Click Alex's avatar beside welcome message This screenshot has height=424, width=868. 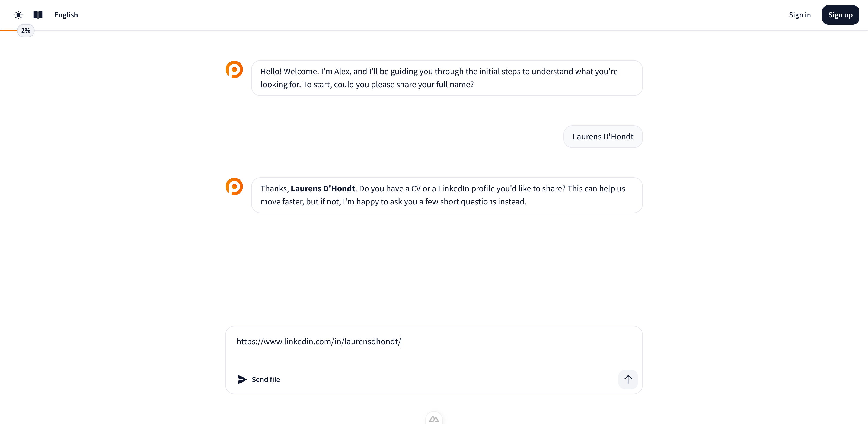coord(234,69)
